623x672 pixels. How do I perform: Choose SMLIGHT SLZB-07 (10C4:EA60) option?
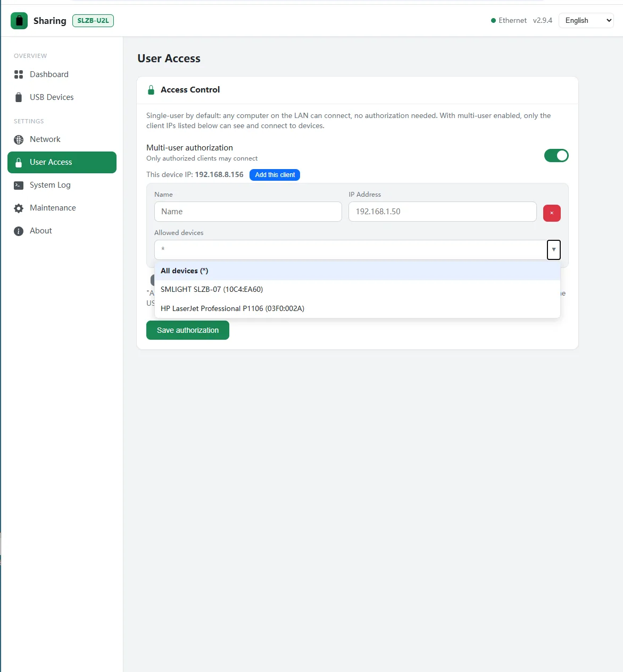[x=358, y=289]
